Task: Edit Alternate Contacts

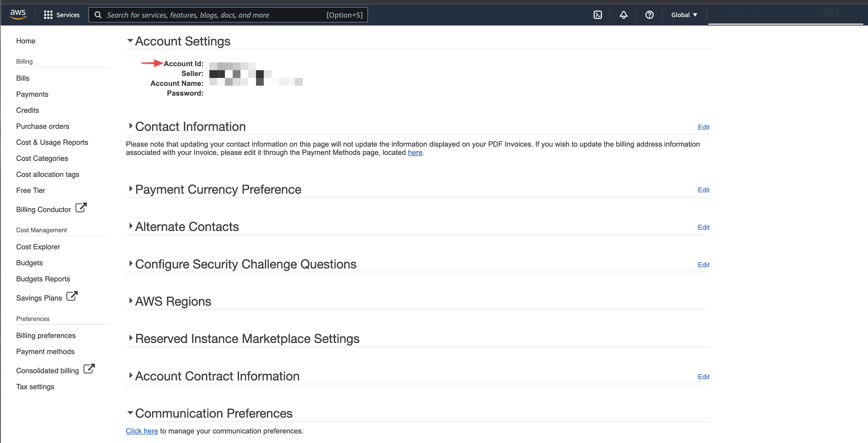Action: [x=703, y=228]
